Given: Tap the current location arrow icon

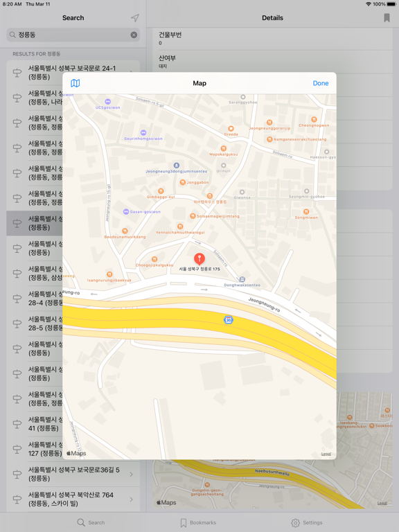Looking at the screenshot, I should (x=135, y=17).
